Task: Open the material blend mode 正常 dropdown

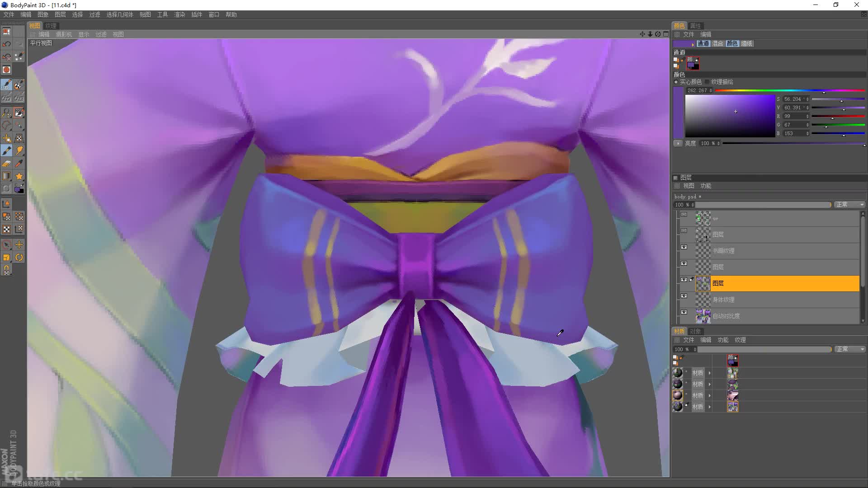Action: tap(849, 349)
